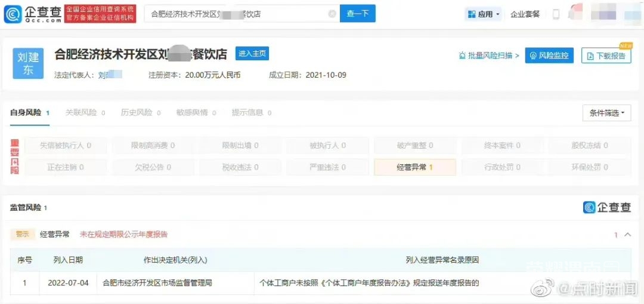Collapse the 经营异常 section with the chevron
This screenshot has height=304, width=644.
pyautogui.click(x=627, y=235)
